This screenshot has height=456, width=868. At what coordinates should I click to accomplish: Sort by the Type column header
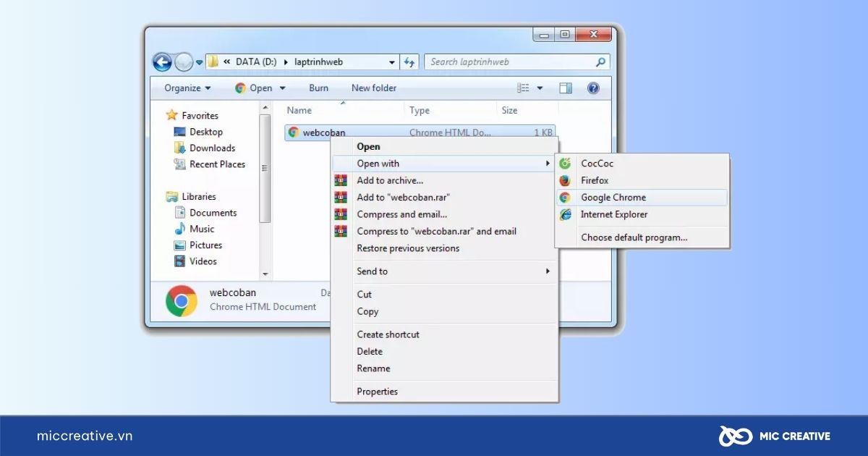(x=420, y=111)
